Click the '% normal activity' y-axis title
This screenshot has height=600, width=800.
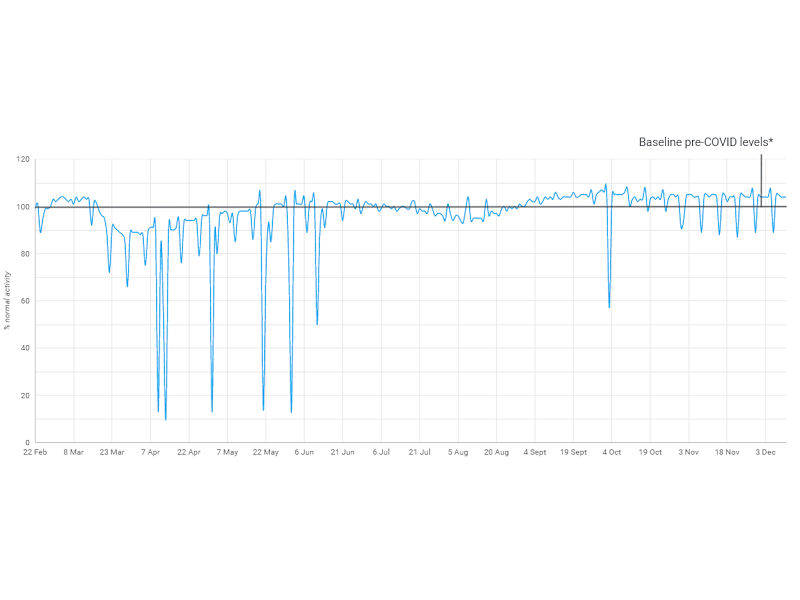tap(7, 301)
